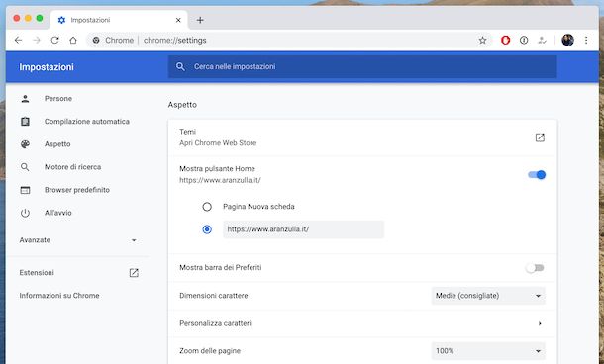
Task: Open Chrome Web Store via Temi launch icon
Action: click(x=540, y=137)
